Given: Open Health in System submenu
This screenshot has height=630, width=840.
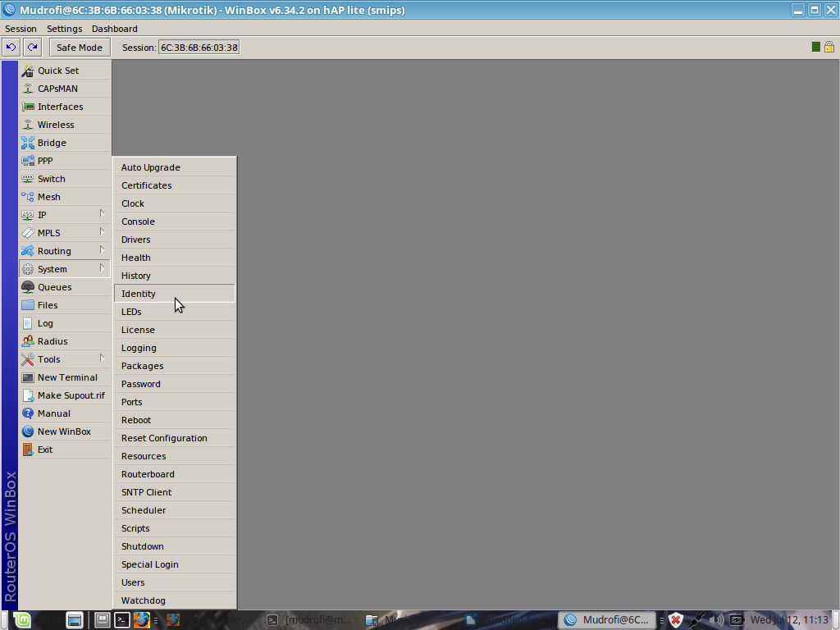Looking at the screenshot, I should click(175, 258).
